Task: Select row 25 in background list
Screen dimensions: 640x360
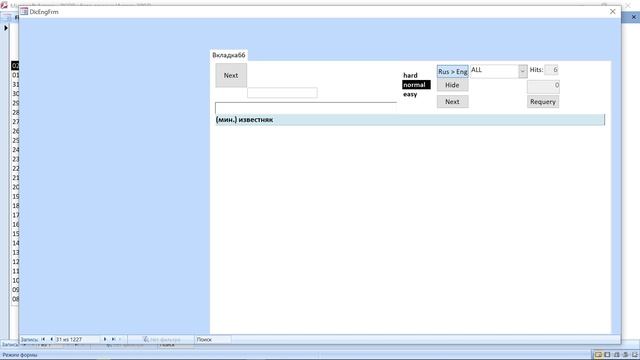Action: (x=15, y=140)
